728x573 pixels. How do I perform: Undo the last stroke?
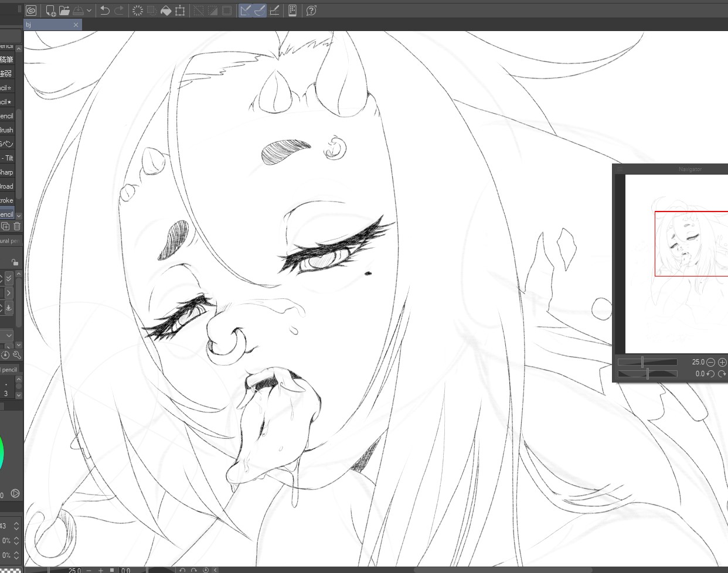105,11
